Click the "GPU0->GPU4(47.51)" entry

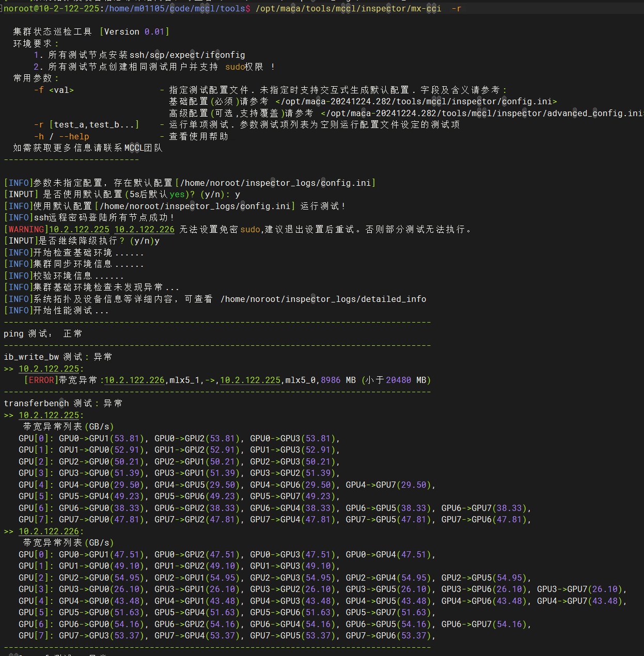[x=389, y=554]
